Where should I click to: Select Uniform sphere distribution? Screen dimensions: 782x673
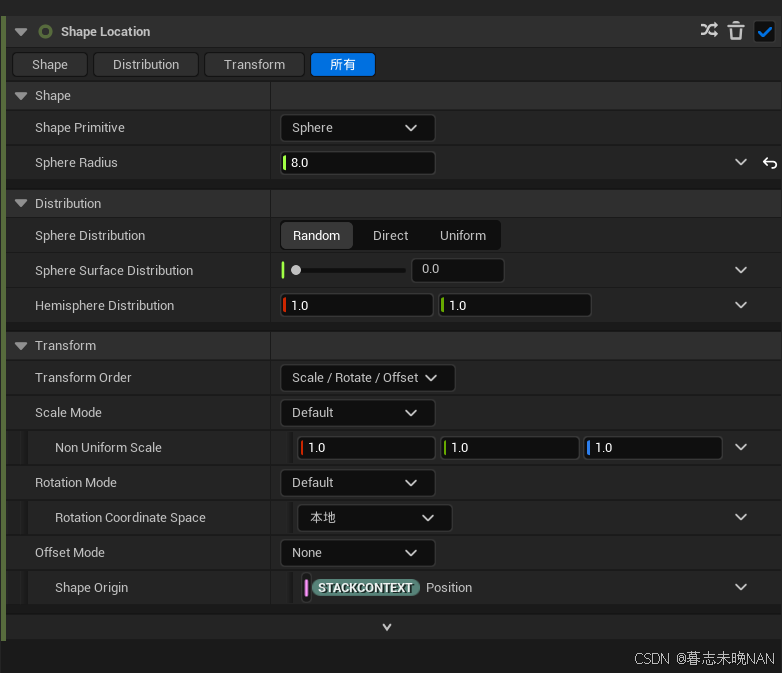(462, 236)
